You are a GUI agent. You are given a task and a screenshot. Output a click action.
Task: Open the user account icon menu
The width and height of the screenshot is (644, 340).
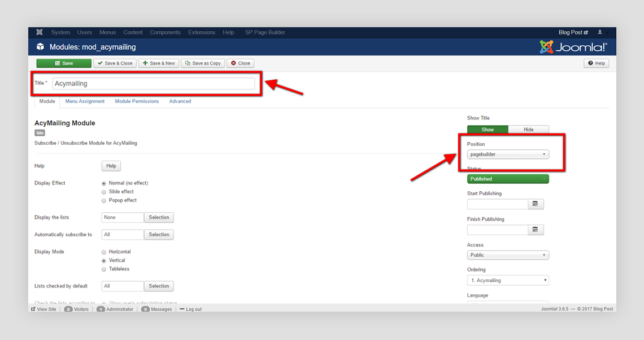600,32
